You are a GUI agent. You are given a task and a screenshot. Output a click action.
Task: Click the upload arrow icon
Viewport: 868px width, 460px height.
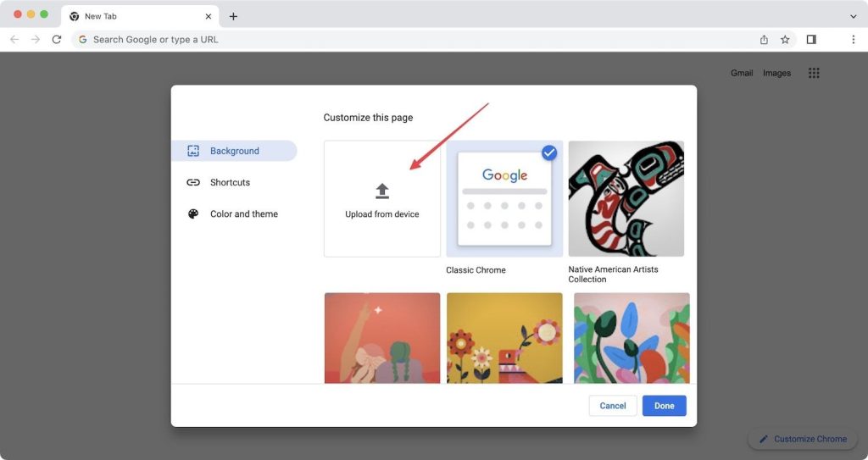pyautogui.click(x=382, y=191)
